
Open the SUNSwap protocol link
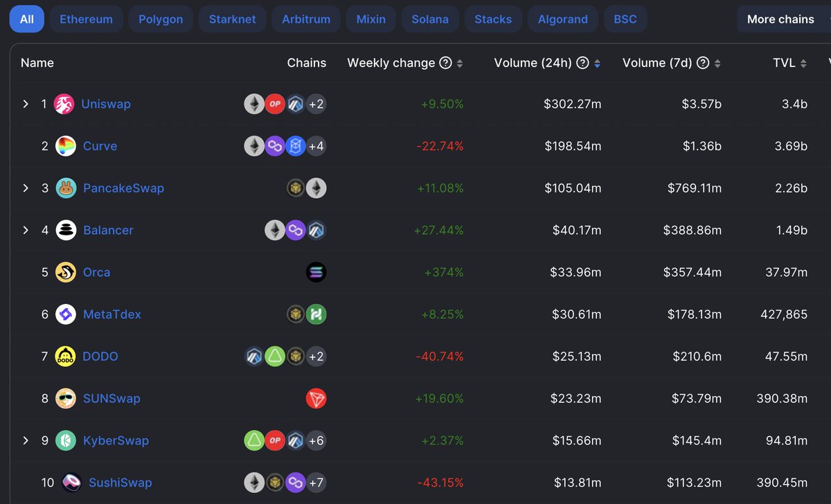(111, 399)
